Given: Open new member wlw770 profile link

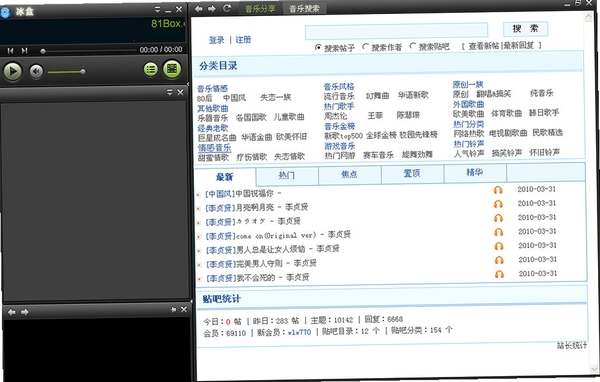Looking at the screenshot, I should click(299, 332).
